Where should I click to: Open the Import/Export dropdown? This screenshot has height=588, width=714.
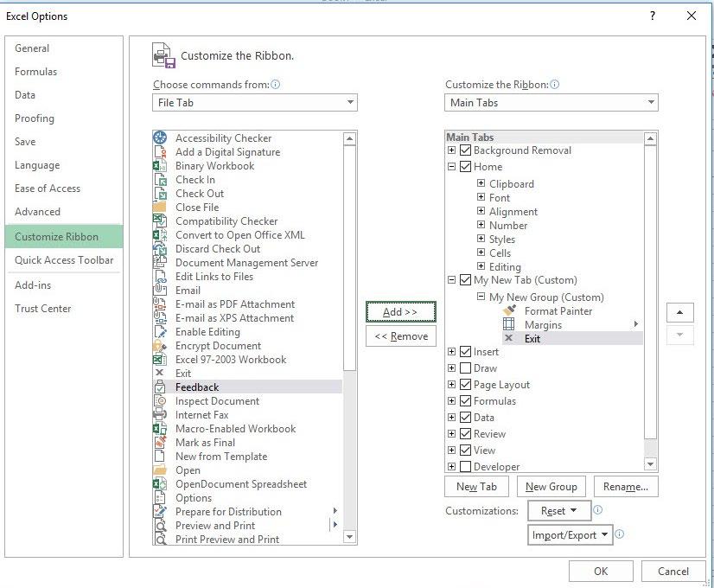pos(569,534)
